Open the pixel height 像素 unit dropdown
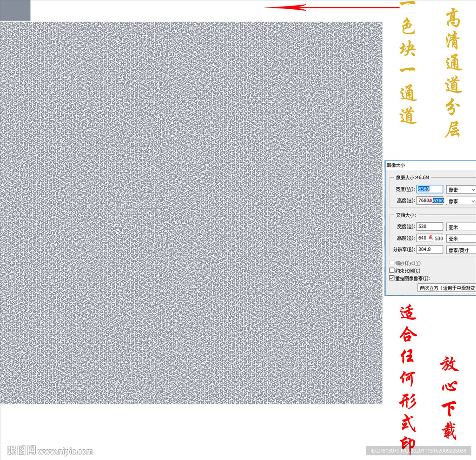 (x=461, y=201)
